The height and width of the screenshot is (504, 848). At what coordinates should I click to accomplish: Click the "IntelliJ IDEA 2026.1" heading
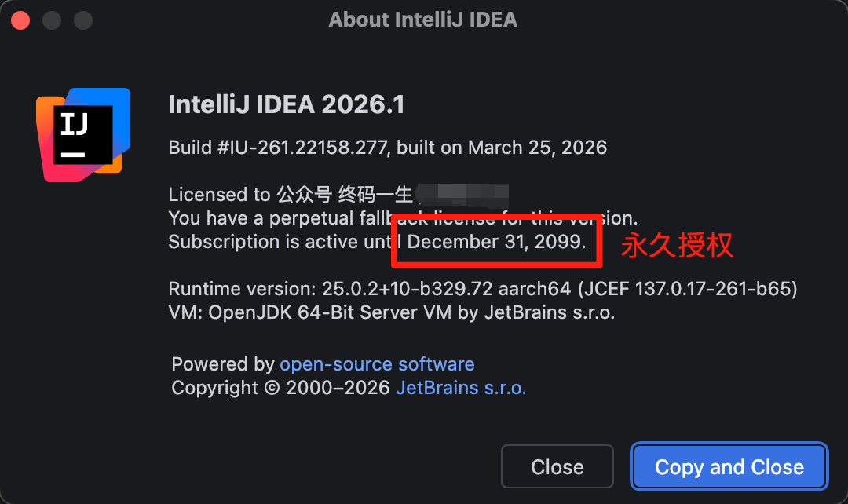click(x=287, y=104)
